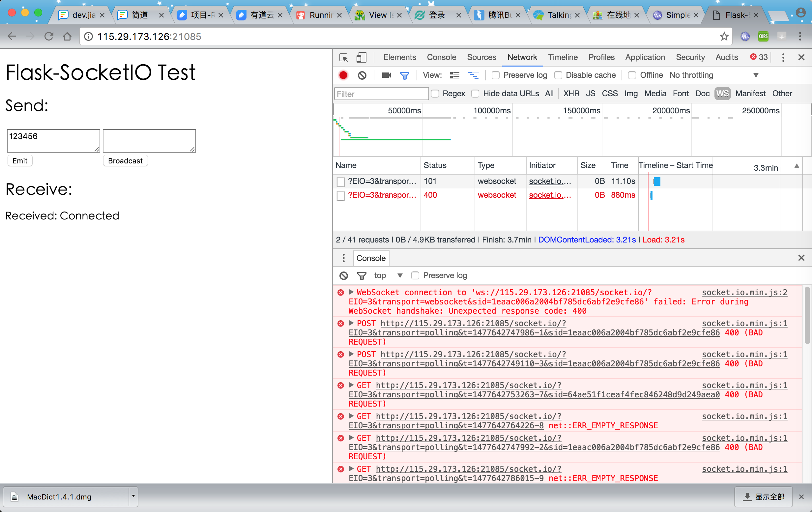Click the Emit button
812x512 pixels.
pos(19,161)
